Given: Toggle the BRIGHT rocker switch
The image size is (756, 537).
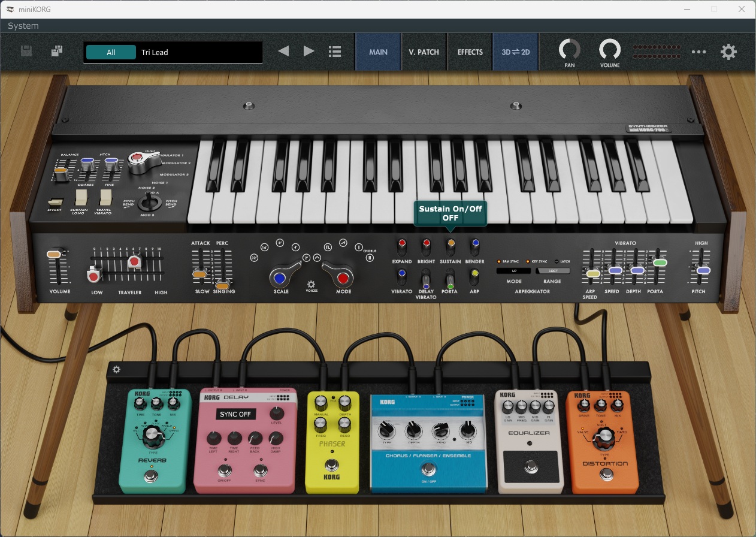Looking at the screenshot, I should (x=426, y=245).
